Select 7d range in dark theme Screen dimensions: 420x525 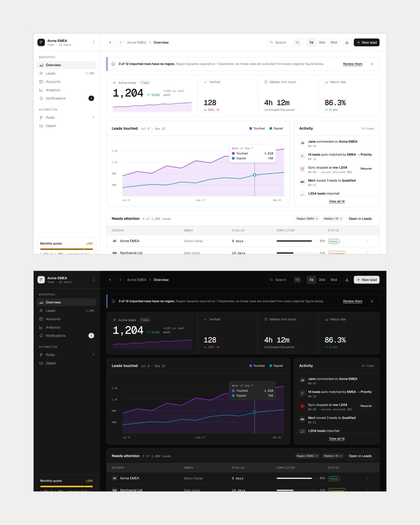click(x=311, y=280)
